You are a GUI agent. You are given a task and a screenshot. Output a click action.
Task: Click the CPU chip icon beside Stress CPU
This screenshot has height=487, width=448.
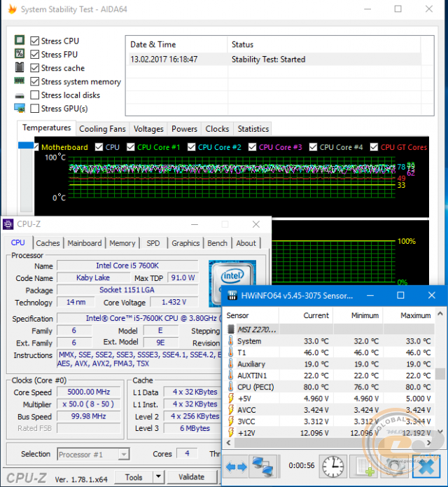pos(19,40)
